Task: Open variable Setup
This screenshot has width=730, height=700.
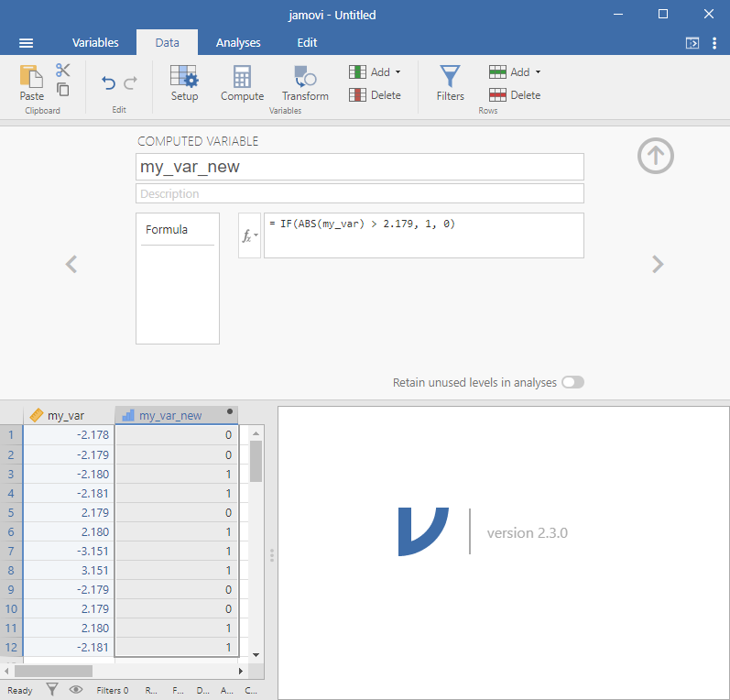Action: (184, 82)
